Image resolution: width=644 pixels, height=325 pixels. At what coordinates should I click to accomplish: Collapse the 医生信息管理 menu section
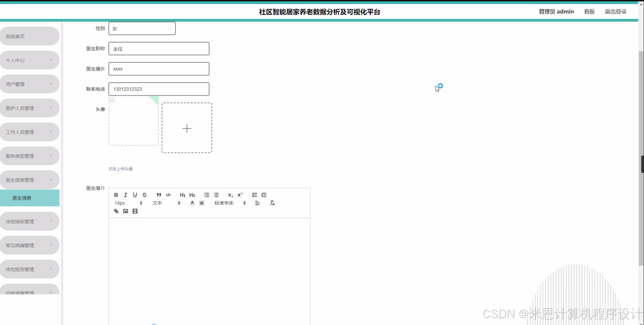30,179
